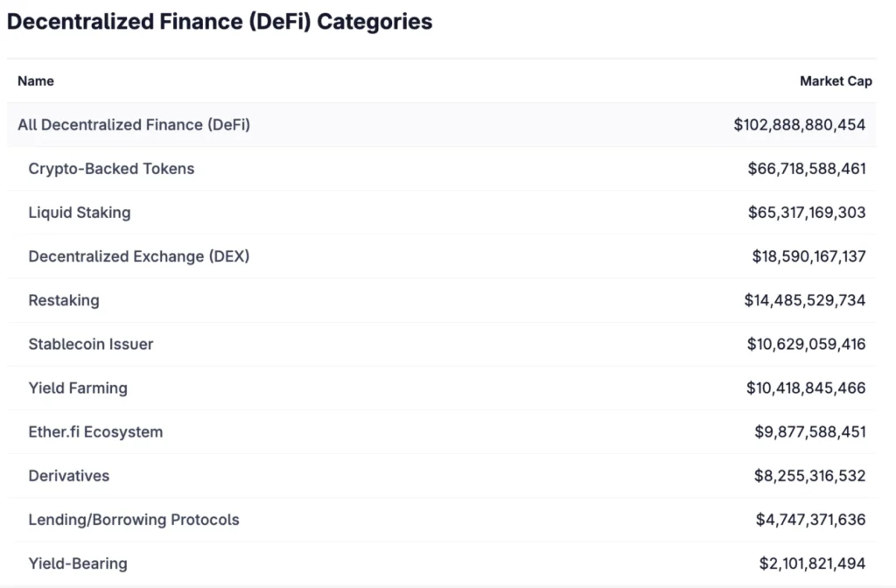Click the DEX market cap $18,590,167,137

(x=808, y=256)
